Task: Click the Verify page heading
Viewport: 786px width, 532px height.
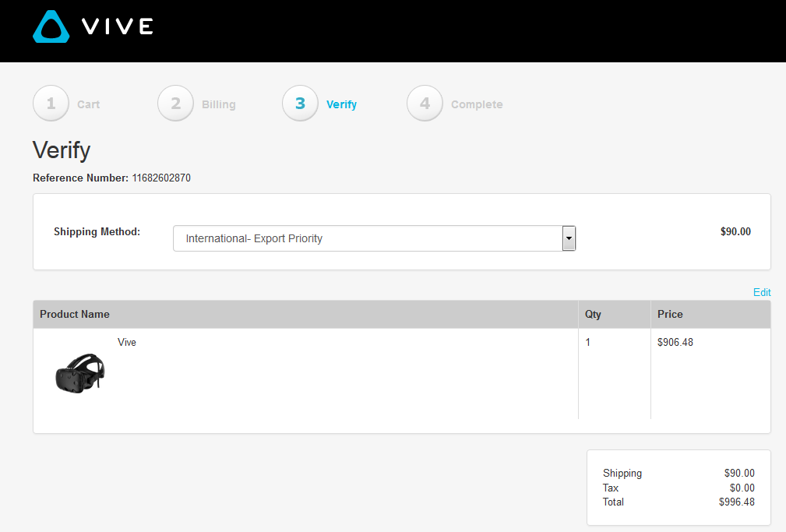Action: [x=62, y=150]
